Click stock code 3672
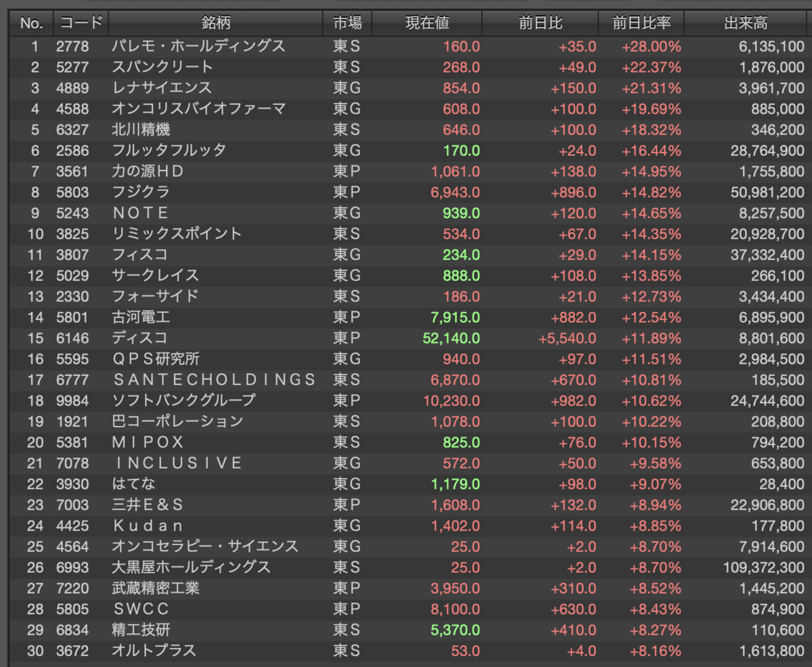 72,651
